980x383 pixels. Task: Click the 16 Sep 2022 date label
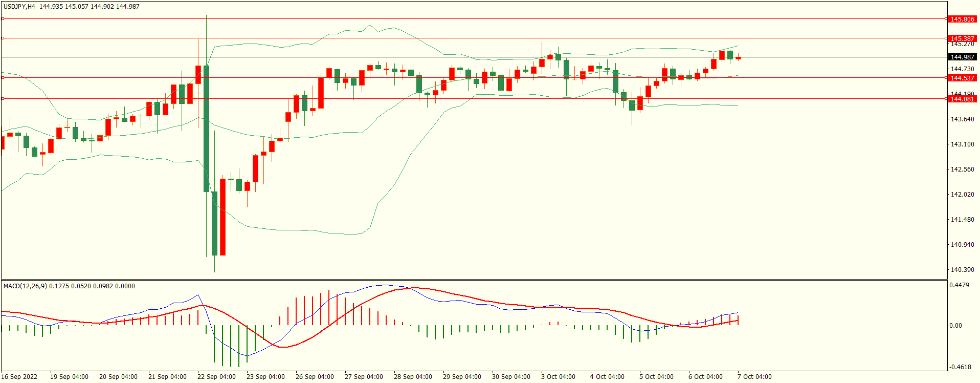point(19,377)
